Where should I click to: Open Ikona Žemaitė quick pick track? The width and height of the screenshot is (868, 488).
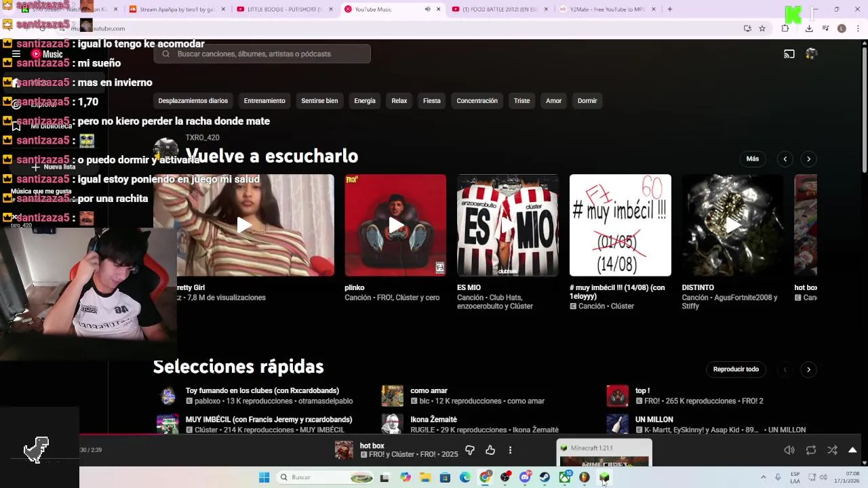[434, 420]
